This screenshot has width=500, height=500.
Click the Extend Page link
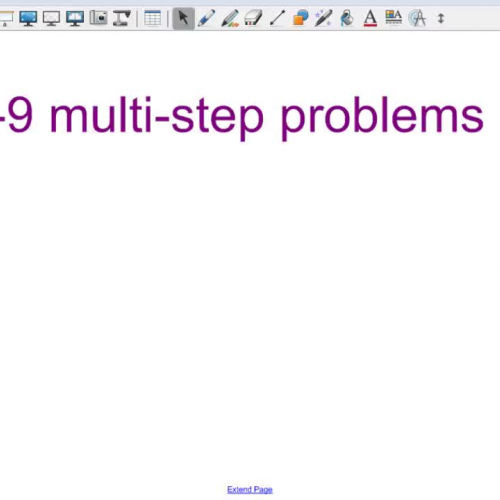click(x=250, y=489)
